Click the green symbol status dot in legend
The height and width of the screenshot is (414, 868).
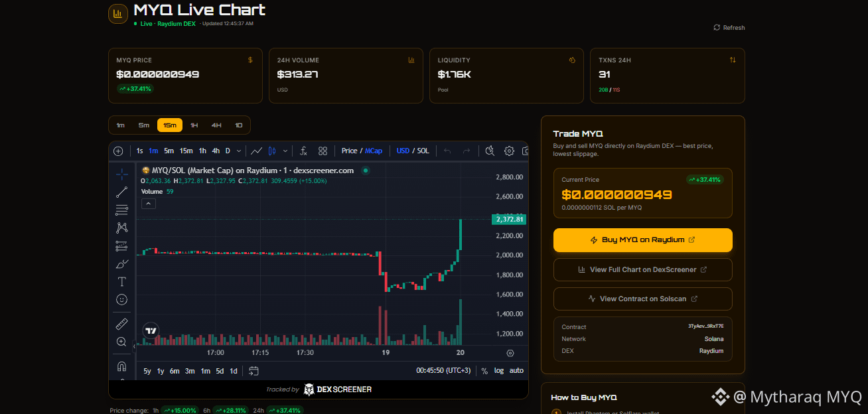[365, 171]
